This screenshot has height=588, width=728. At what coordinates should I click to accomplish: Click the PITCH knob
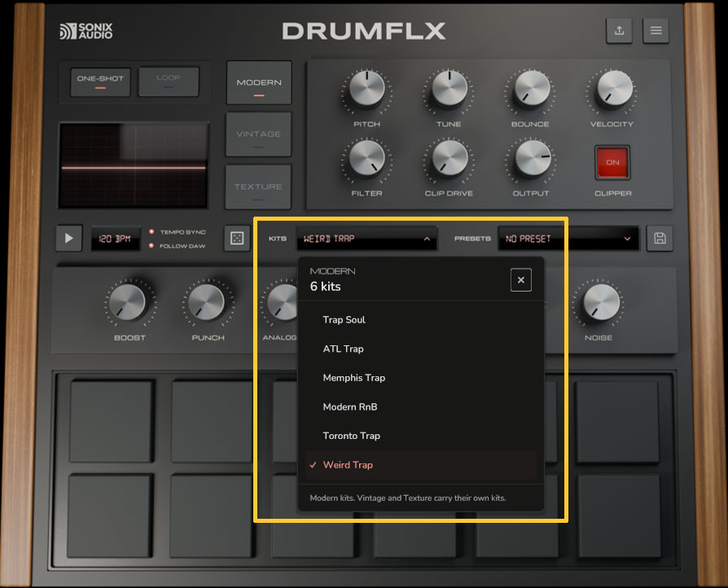[366, 89]
